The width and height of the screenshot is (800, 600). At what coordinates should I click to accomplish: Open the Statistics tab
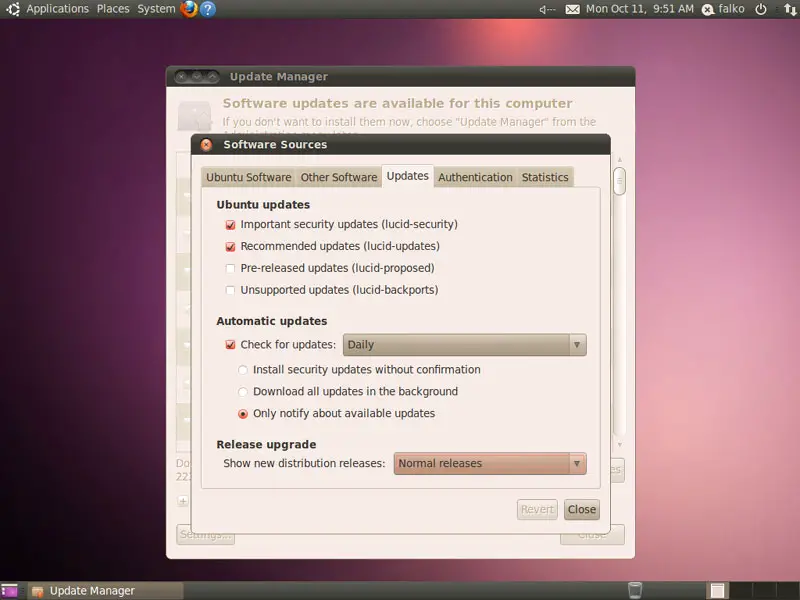[545, 177]
